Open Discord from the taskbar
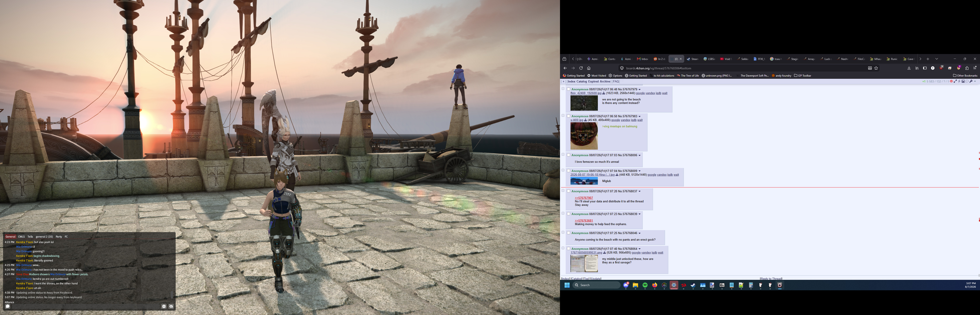The image size is (980, 315). [626, 285]
